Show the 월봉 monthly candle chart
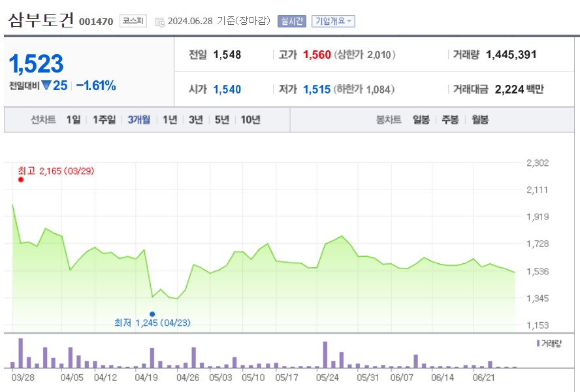Viewport: 580px width, 392px height. pos(480,120)
